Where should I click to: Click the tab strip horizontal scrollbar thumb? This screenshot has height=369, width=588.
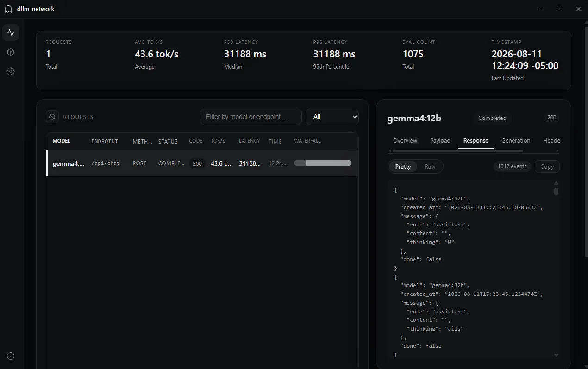[x=457, y=151]
